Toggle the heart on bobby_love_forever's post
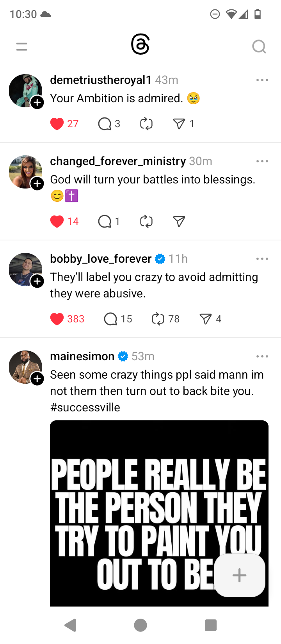 57,319
